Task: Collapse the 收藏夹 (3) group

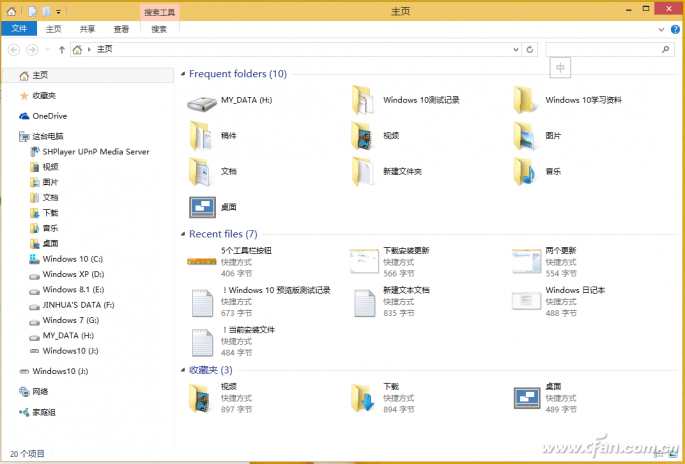Action: (x=183, y=370)
